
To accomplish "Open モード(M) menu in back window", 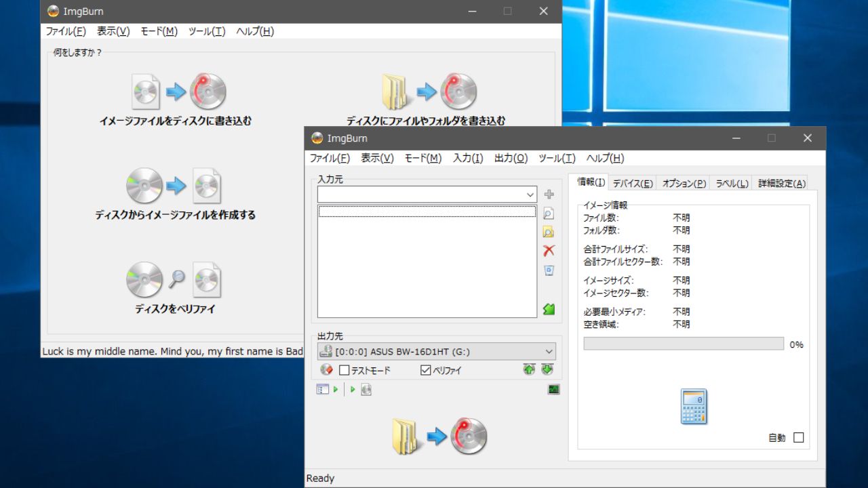I will pos(159,31).
